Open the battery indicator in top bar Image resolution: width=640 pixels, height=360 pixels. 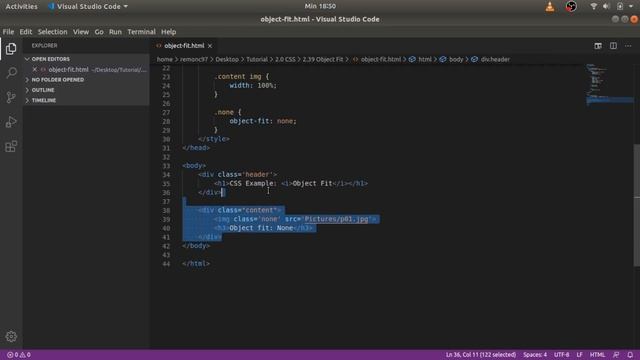click(620, 7)
